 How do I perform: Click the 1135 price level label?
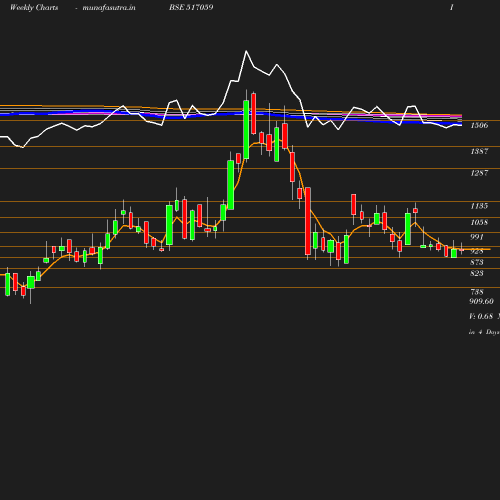click(479, 206)
